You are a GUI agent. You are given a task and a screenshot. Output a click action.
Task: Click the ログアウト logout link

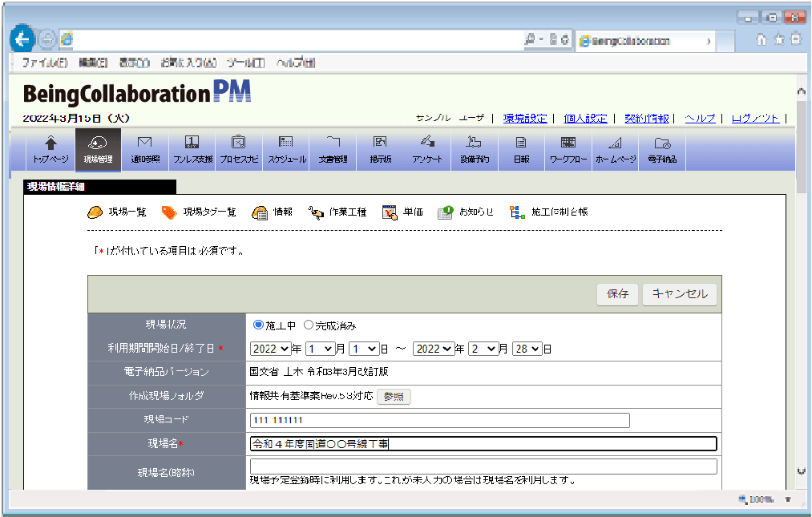755,118
